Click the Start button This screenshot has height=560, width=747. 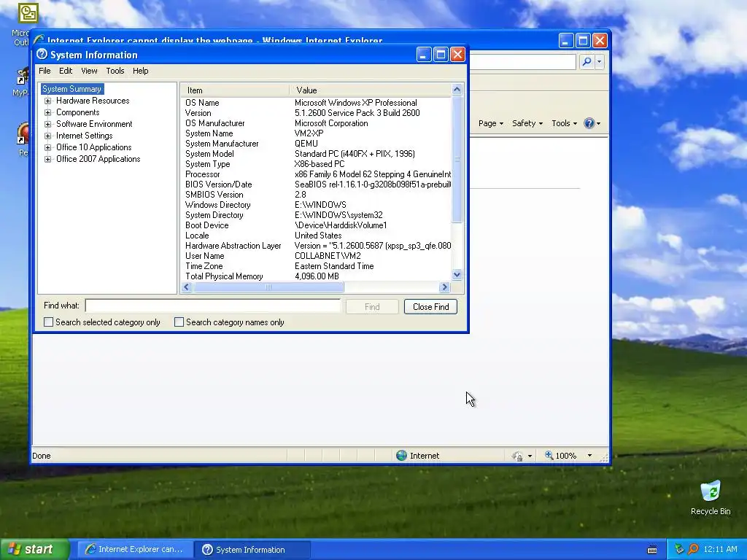coord(34,550)
